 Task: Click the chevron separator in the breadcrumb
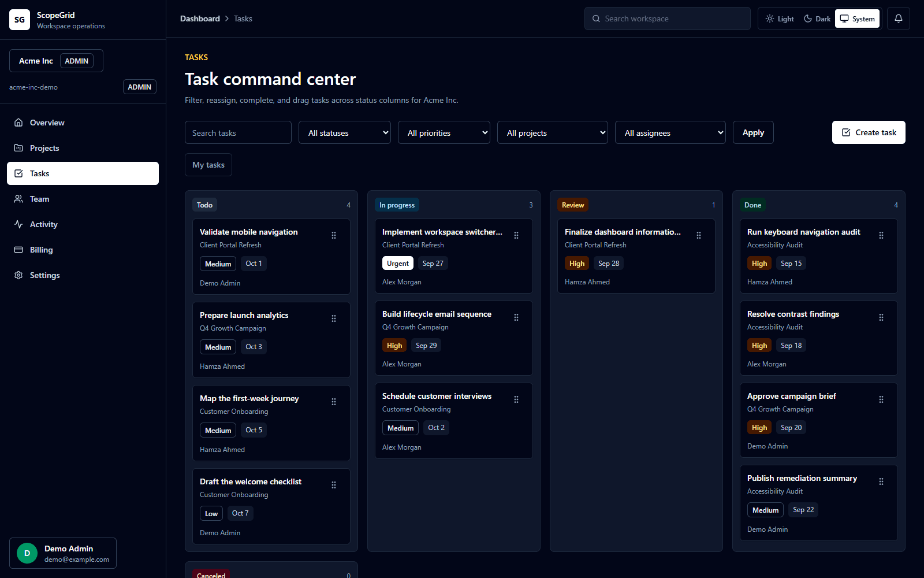pos(227,18)
